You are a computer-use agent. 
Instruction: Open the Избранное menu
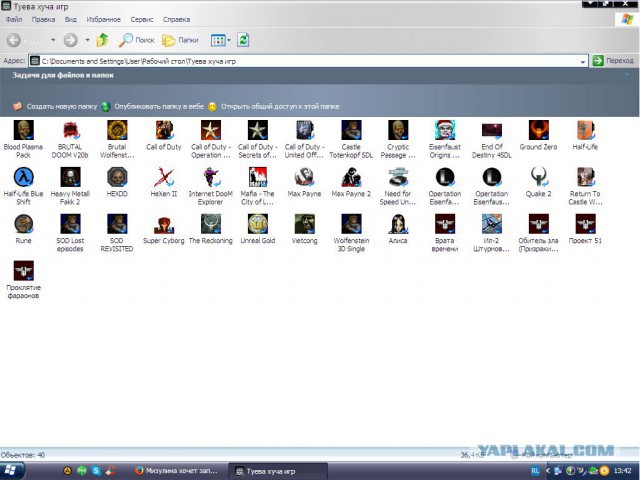(x=104, y=19)
